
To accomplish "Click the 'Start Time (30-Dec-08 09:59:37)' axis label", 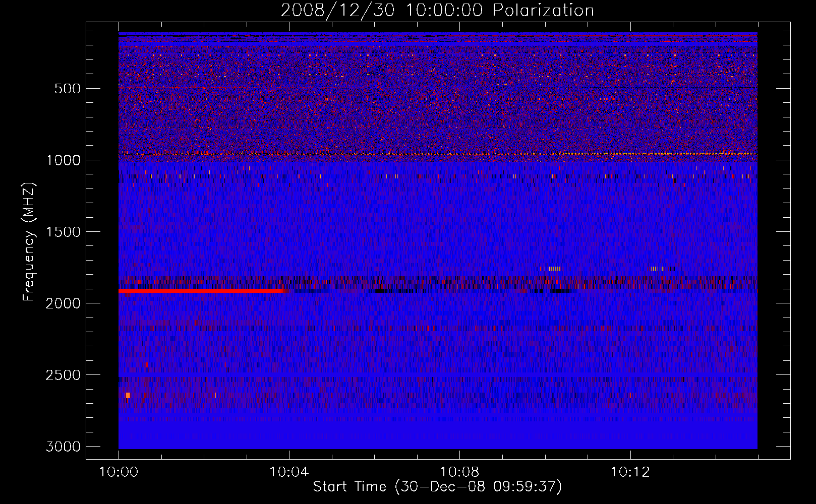I will coord(437,487).
